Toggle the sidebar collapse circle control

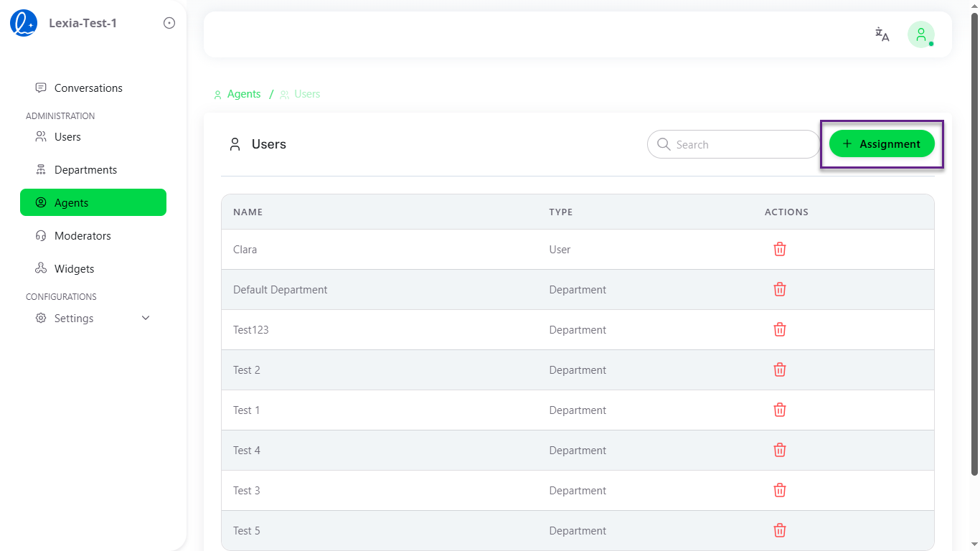coord(169,22)
